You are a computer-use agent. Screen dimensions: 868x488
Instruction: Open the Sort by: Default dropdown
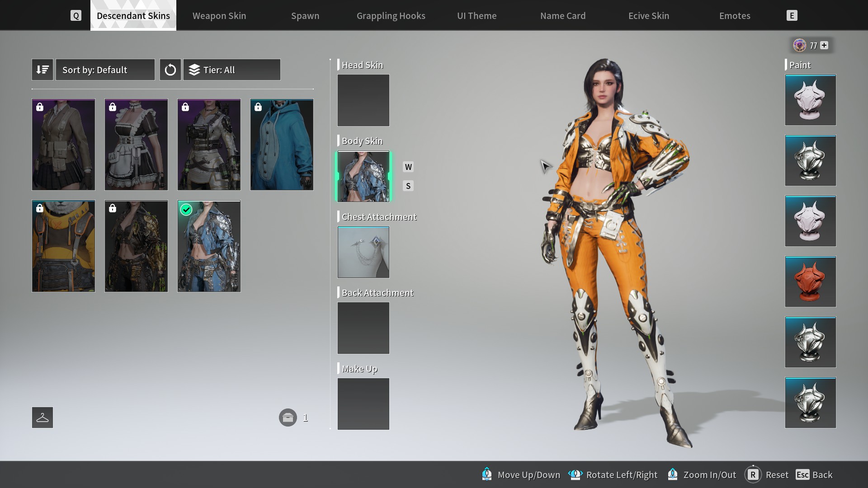[x=105, y=70]
